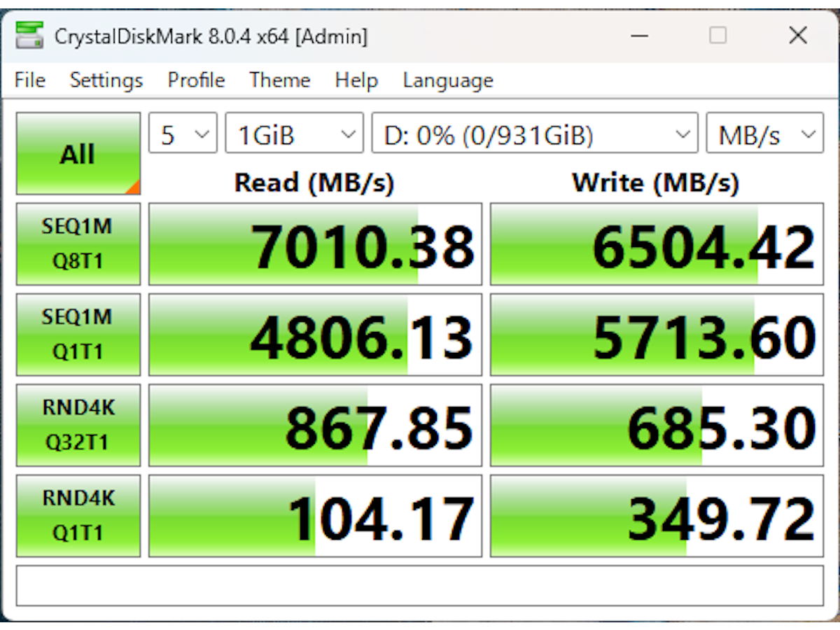
Task: Click the 7010.38 sequential read result
Action: coord(315,244)
